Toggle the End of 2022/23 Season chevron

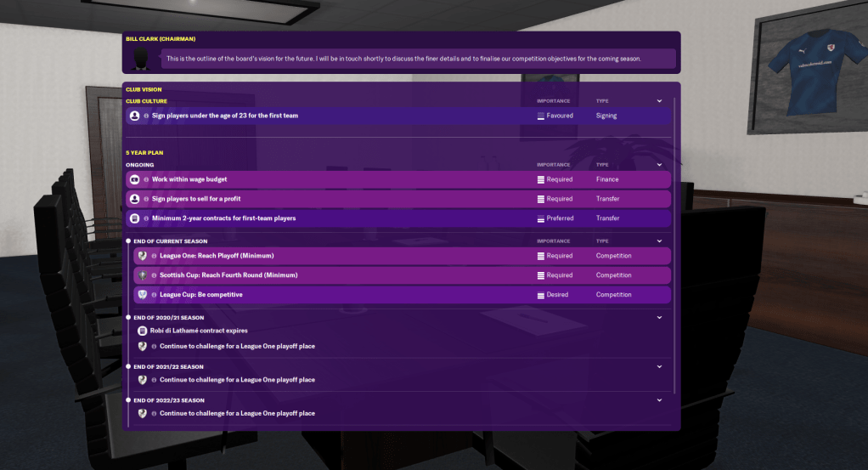click(659, 400)
